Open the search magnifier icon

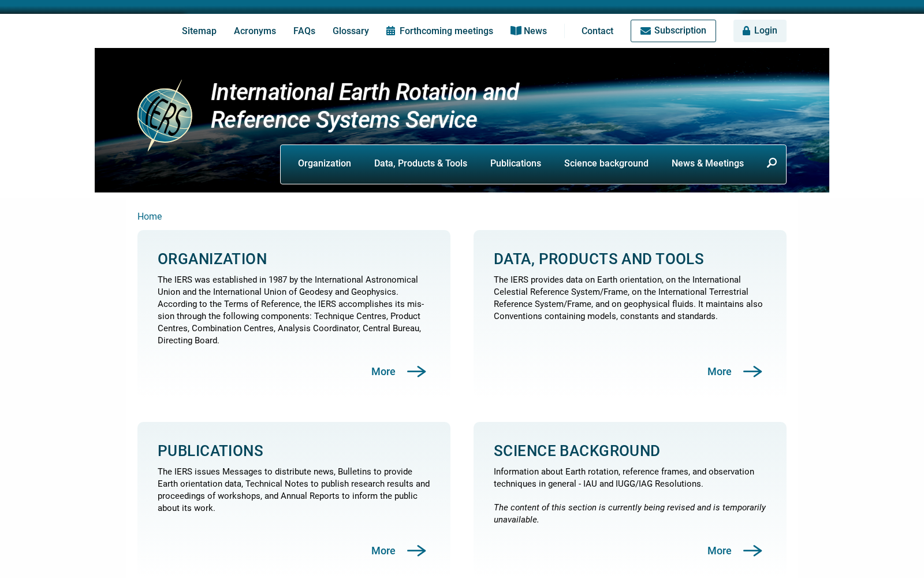(x=772, y=163)
